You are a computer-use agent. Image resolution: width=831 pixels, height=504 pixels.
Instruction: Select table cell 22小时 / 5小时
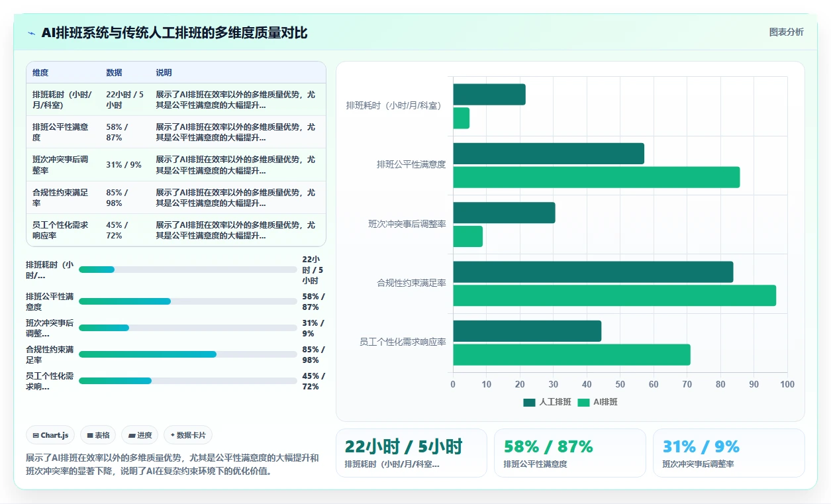coord(124,99)
